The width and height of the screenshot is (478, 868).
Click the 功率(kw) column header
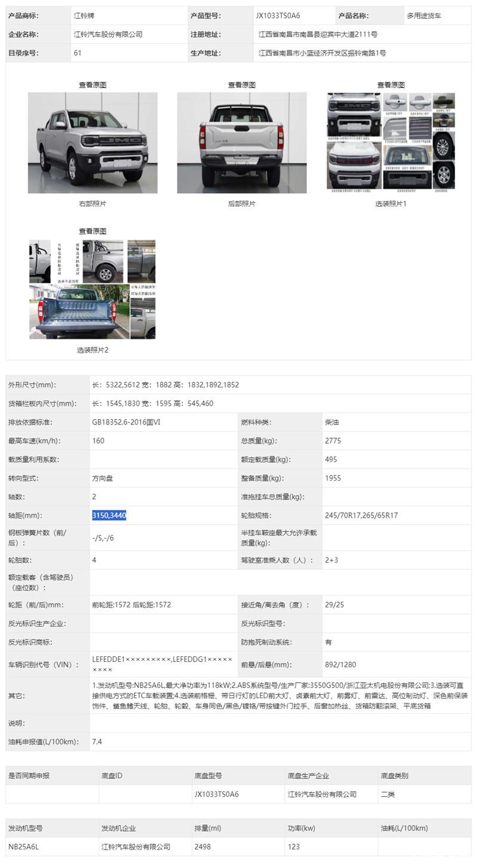[301, 828]
